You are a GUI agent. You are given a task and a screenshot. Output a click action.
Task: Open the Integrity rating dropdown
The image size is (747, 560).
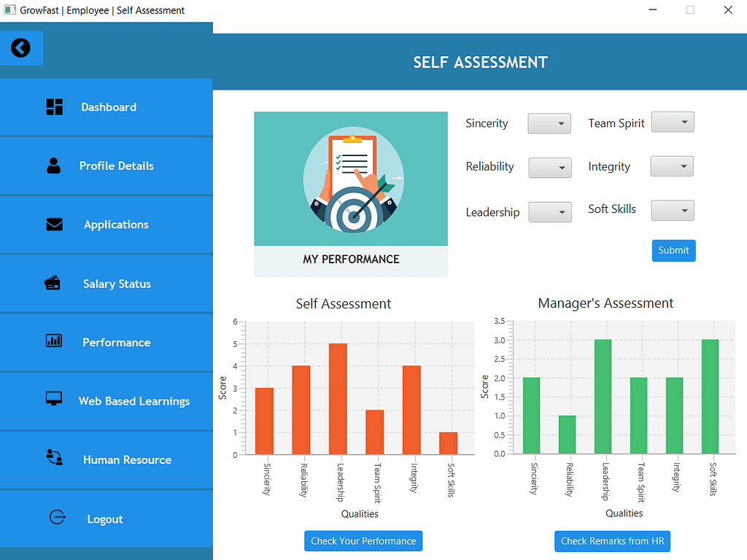pyautogui.click(x=672, y=166)
